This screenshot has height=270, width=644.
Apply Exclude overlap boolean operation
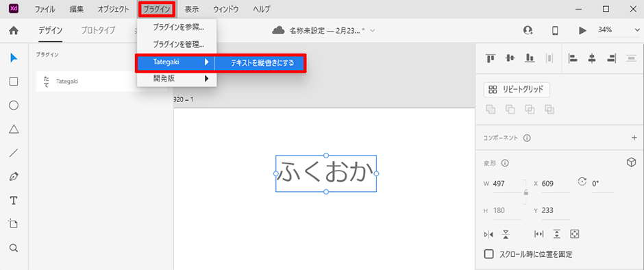pyautogui.click(x=549, y=110)
